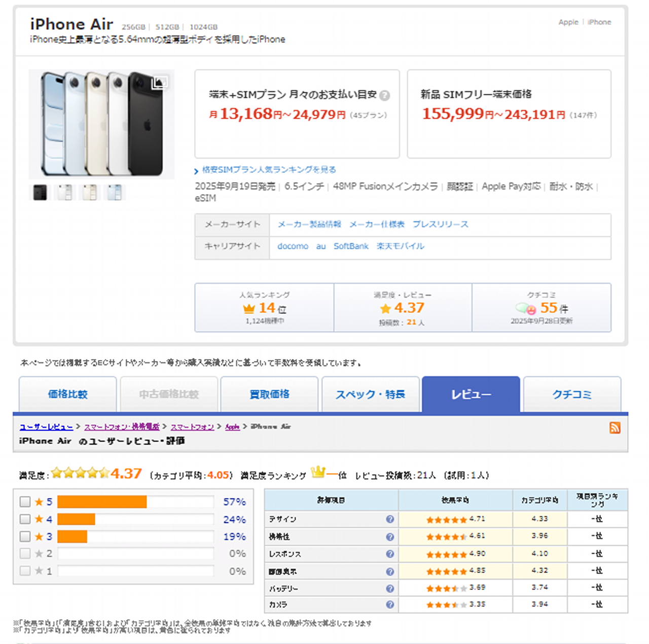649x644 pixels.
Task: Open the クチコミ tab
Action: click(571, 394)
